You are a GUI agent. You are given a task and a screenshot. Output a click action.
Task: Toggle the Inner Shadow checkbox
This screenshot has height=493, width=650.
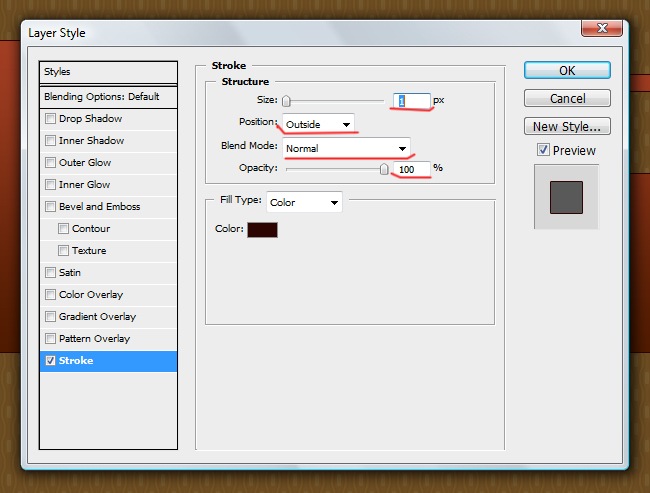click(51, 141)
